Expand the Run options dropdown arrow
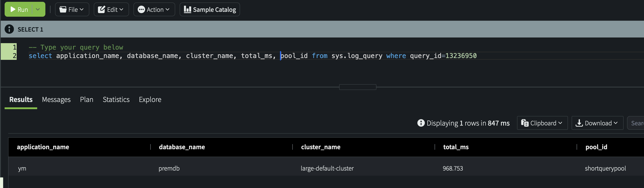The width and height of the screenshot is (644, 188). click(38, 10)
